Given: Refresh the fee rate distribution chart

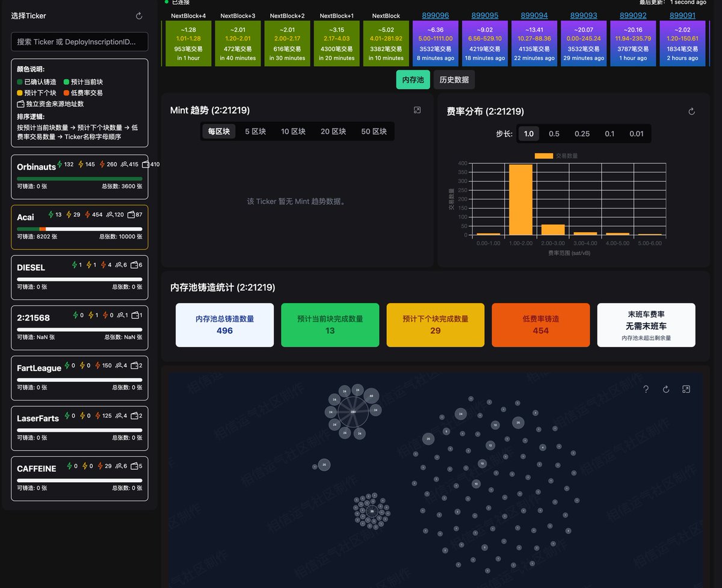Looking at the screenshot, I should [x=691, y=111].
